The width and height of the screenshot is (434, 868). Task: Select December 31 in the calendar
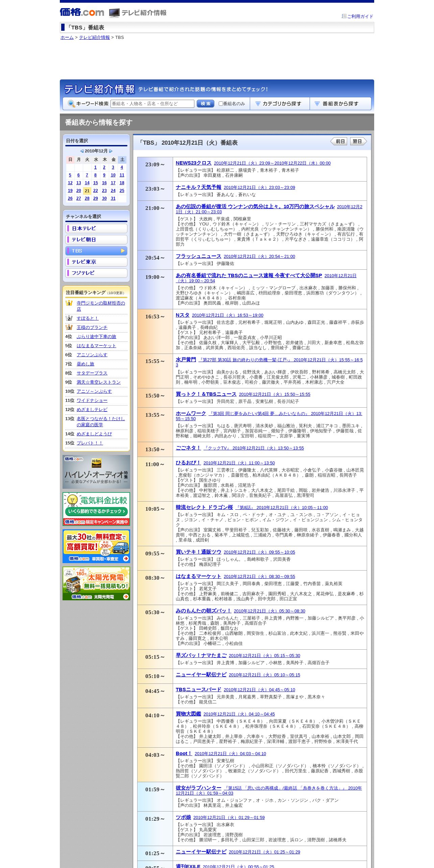coord(113,198)
